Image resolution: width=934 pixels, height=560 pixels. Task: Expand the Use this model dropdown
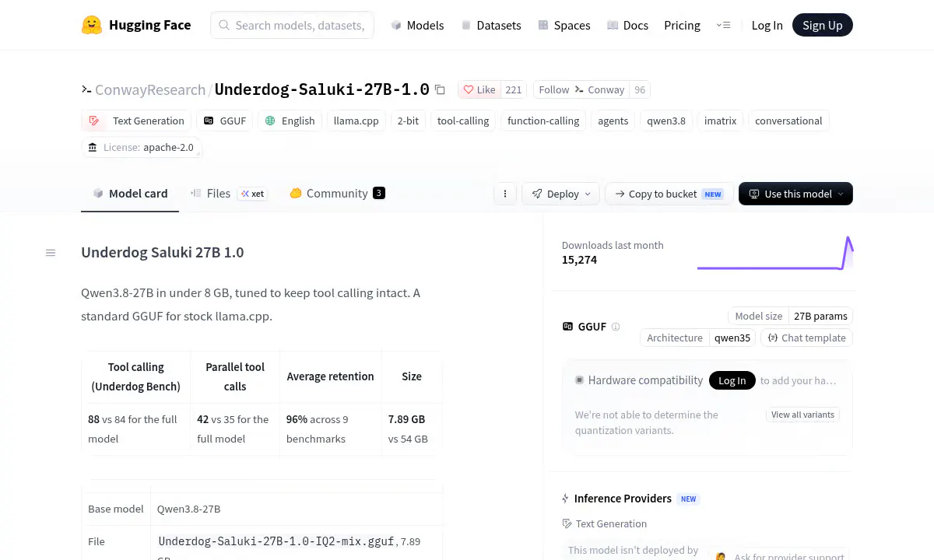pos(795,194)
